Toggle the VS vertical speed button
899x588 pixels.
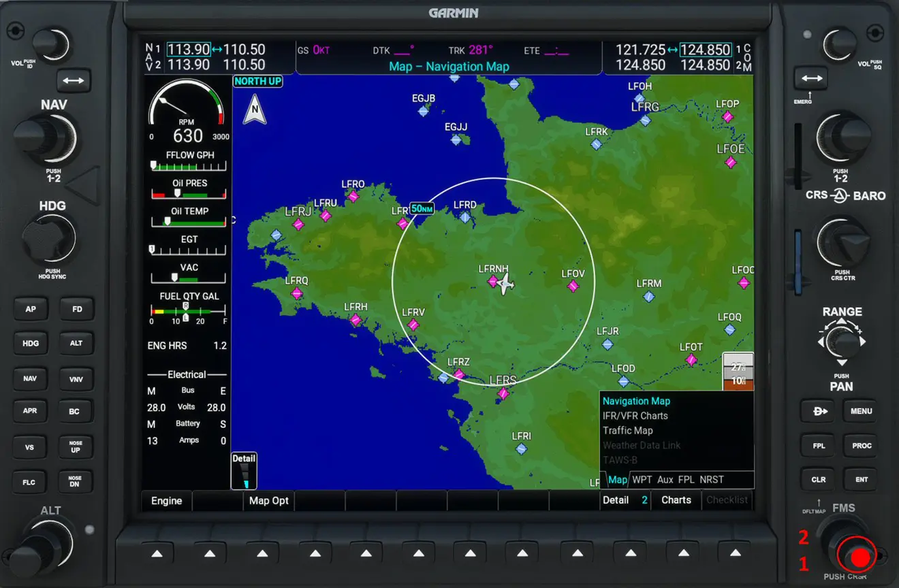30,447
